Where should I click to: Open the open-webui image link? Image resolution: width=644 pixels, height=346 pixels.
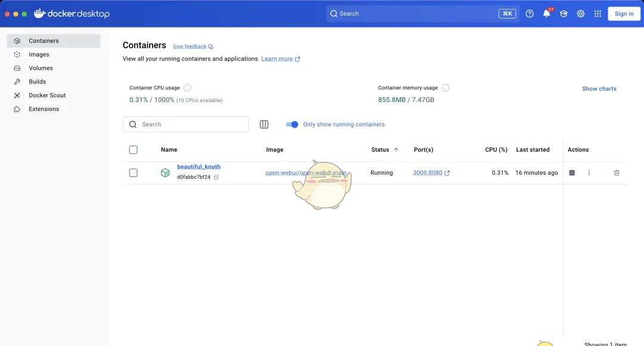click(305, 172)
